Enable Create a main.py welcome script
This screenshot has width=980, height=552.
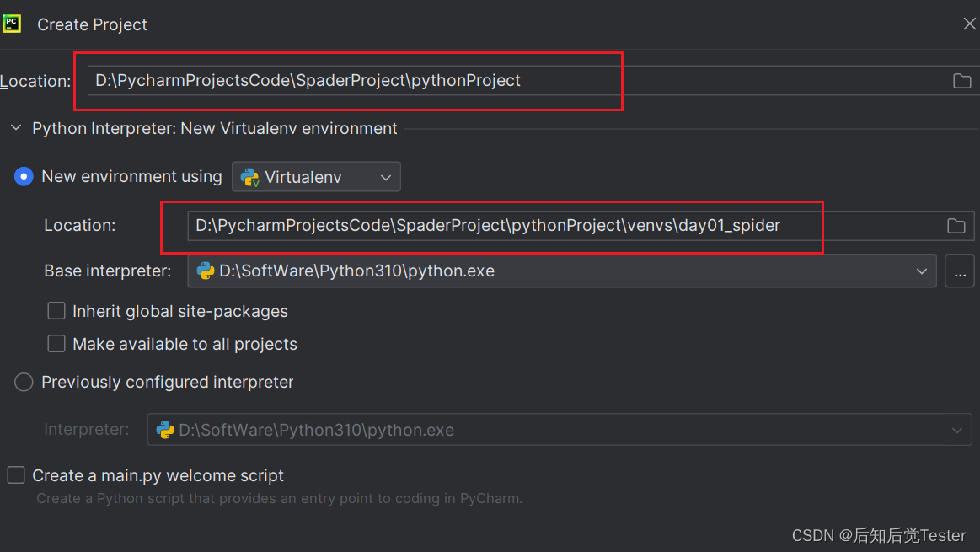pos(15,475)
